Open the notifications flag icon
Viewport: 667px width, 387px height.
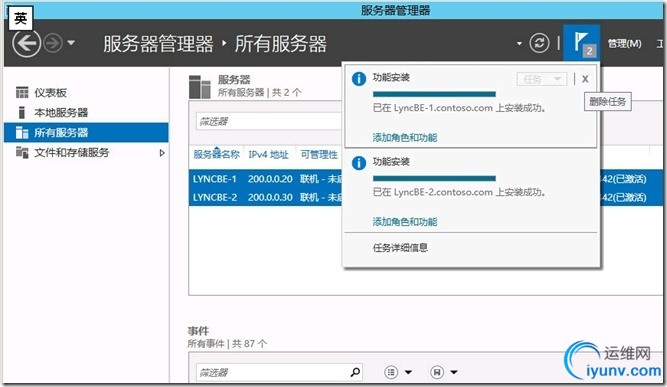[x=581, y=43]
